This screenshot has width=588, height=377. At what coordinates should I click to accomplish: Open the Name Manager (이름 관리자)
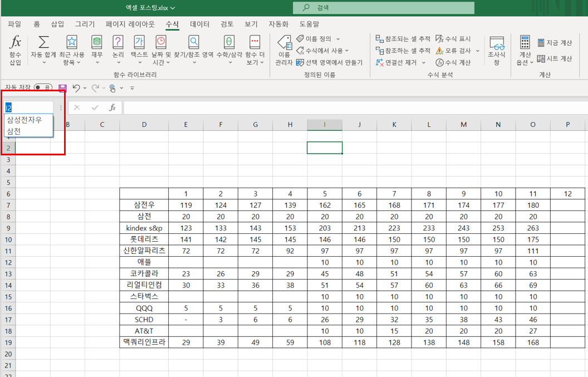(x=284, y=51)
